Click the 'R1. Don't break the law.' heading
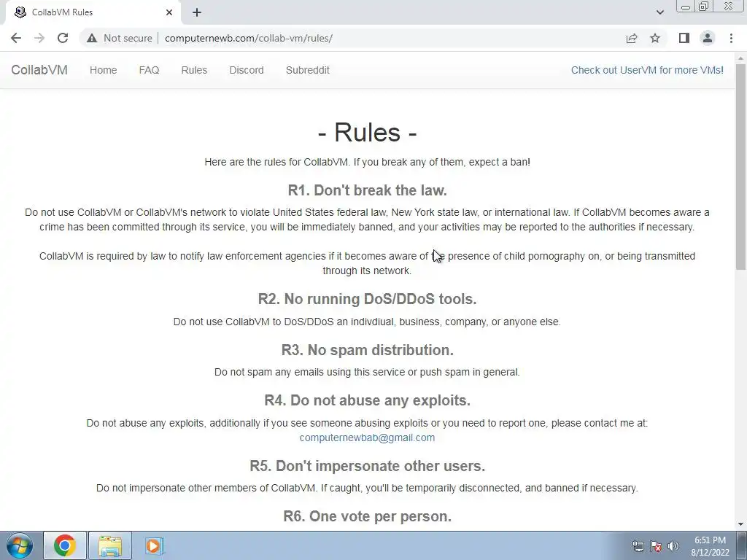Image resolution: width=747 pixels, height=560 pixels. [x=368, y=190]
